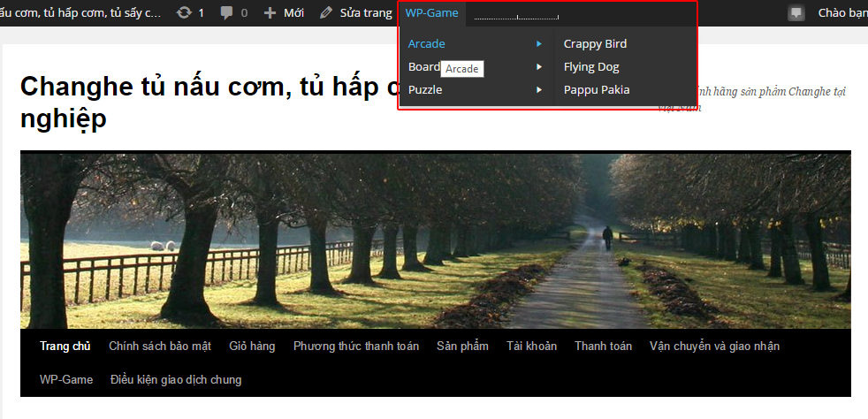
Task: Click the site name in admin bar
Action: click(80, 12)
